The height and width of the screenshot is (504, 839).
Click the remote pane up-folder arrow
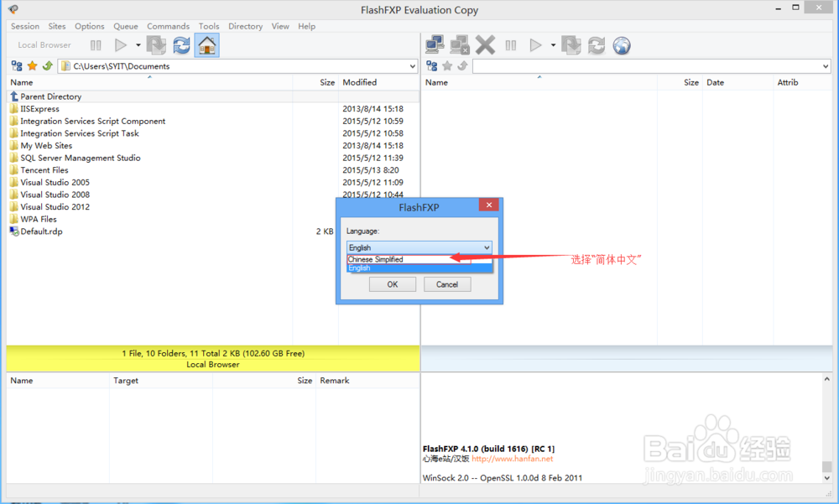point(462,65)
